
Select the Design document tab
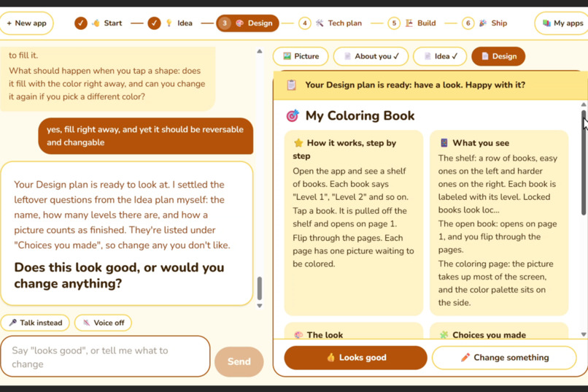[x=498, y=56]
